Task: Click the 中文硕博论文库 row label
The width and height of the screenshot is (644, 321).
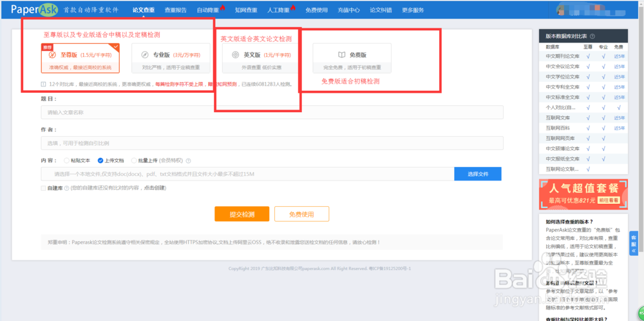Action: 562,149
